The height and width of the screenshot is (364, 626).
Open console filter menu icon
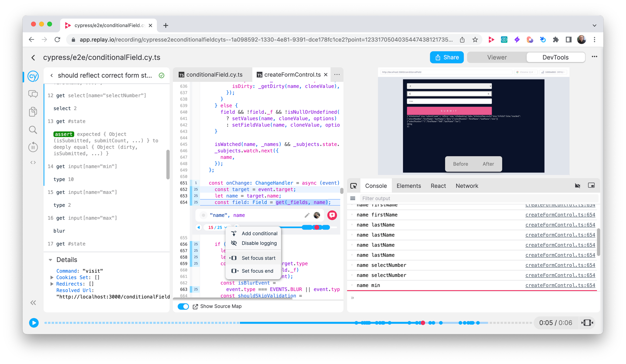click(353, 198)
